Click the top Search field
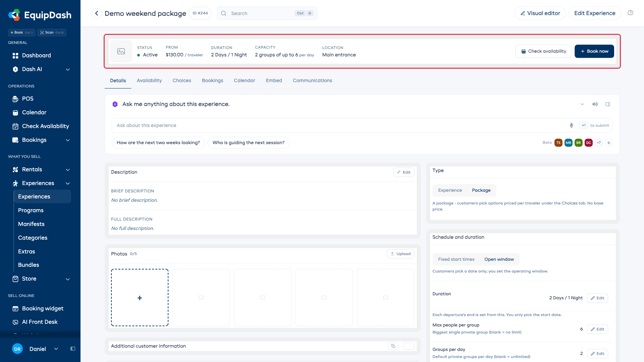This screenshot has height=362, width=644. [x=267, y=13]
